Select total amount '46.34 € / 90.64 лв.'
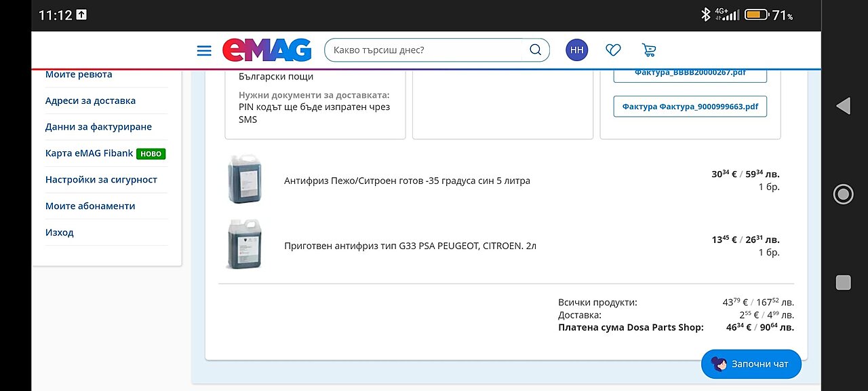The width and height of the screenshot is (868, 391). pyautogui.click(x=759, y=327)
